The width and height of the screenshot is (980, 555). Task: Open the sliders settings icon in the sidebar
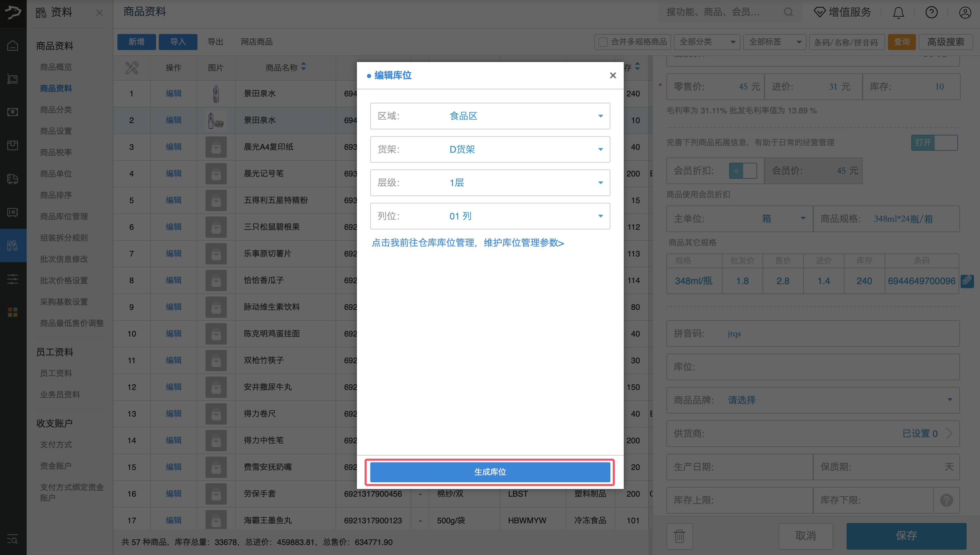tap(13, 279)
